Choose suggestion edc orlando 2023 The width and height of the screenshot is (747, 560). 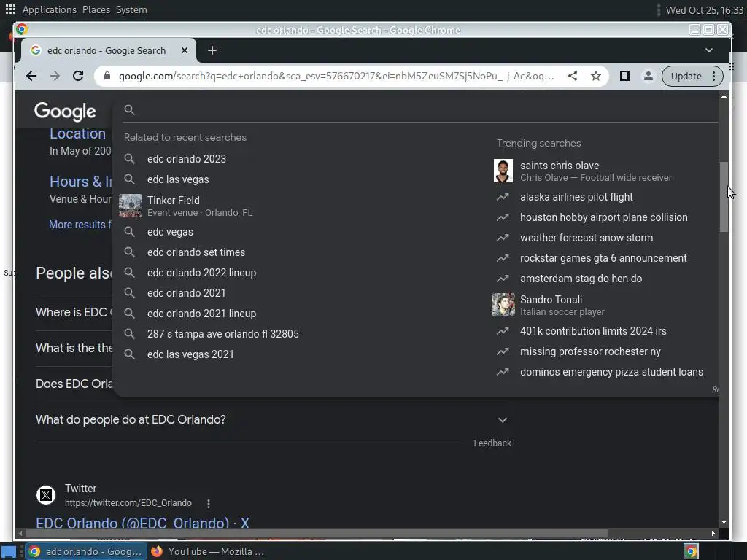pyautogui.click(x=187, y=159)
